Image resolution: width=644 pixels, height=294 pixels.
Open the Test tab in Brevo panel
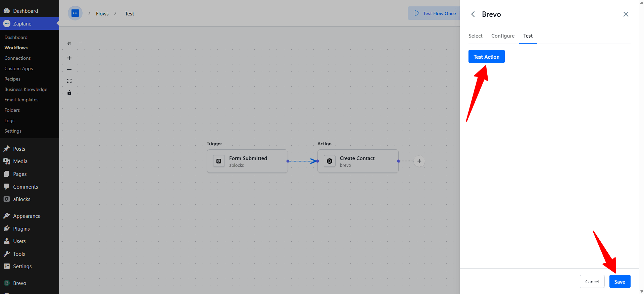(528, 36)
